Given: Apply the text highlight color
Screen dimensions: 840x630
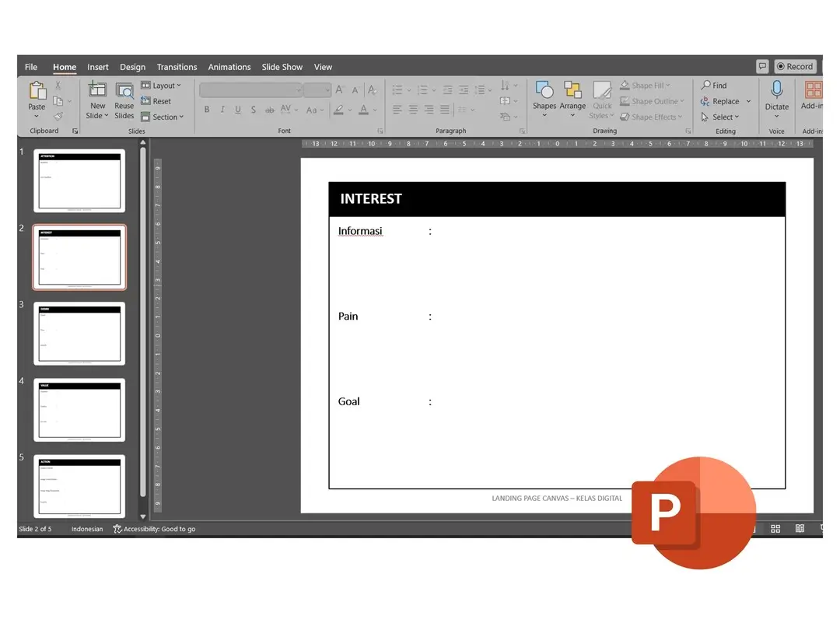Looking at the screenshot, I should [338, 110].
